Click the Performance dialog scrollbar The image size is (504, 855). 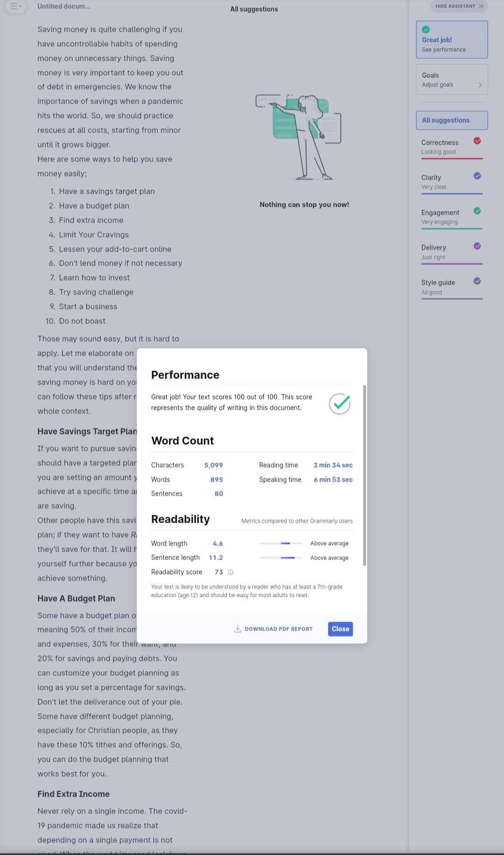click(x=364, y=475)
